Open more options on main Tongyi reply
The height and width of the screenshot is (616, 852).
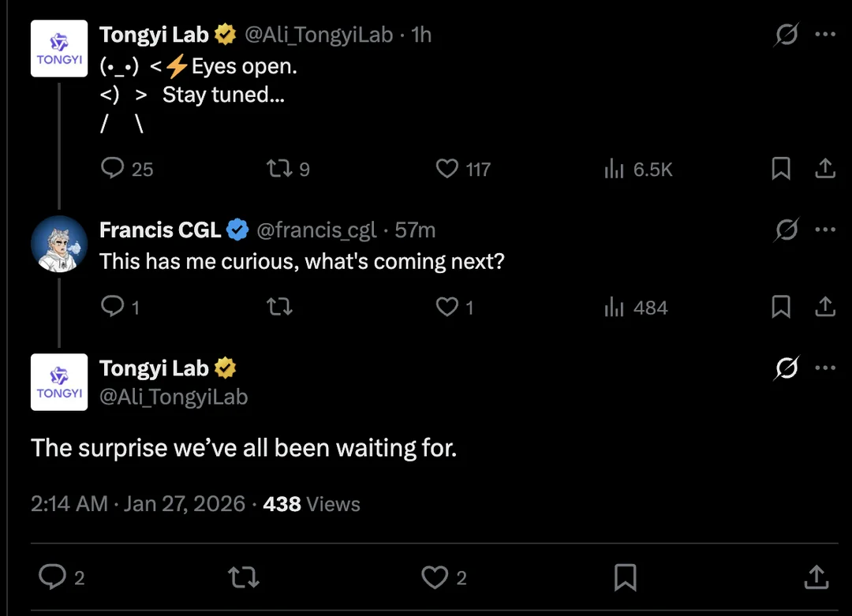[824, 368]
